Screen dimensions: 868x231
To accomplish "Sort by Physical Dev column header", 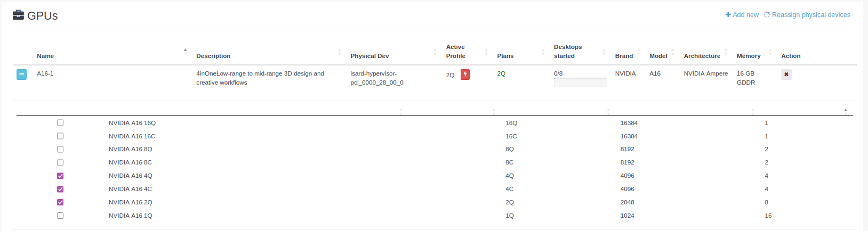I will point(369,56).
